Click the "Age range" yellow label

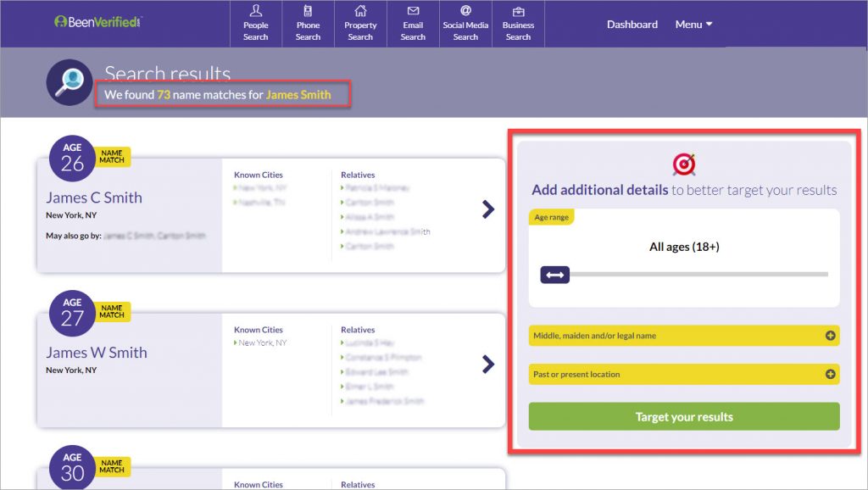coord(551,217)
